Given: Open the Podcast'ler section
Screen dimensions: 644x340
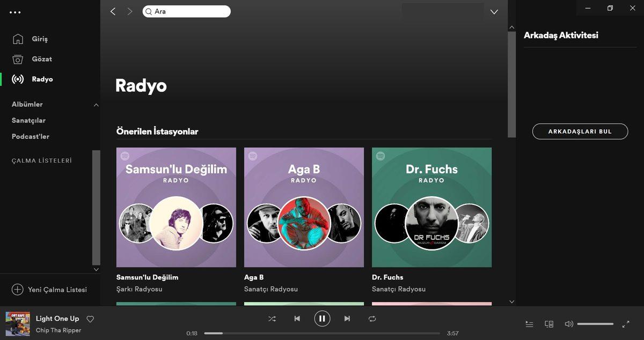Looking at the screenshot, I should coord(30,136).
